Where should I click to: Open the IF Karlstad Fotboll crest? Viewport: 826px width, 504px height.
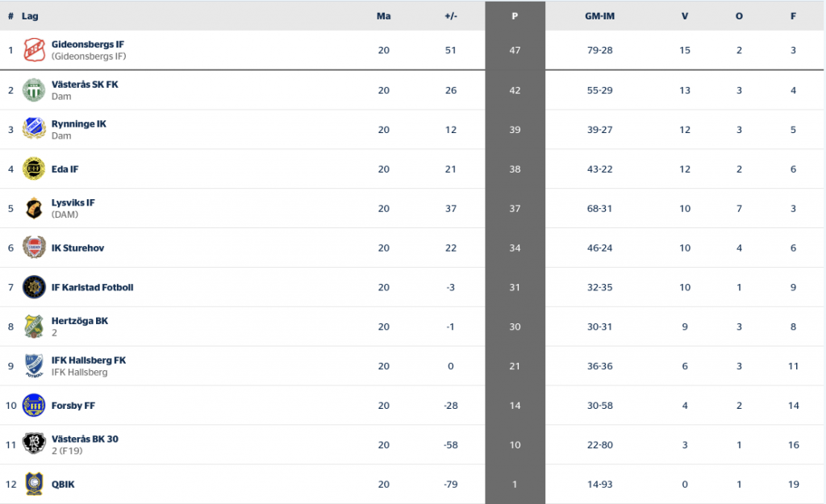(x=34, y=287)
